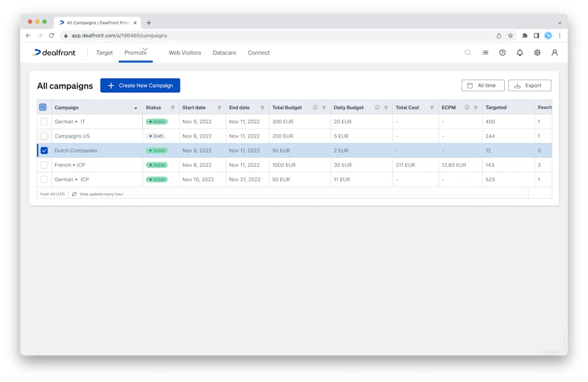Open the All time date filter dropdown
Viewport: 588px width, 382px height.
[x=483, y=85]
